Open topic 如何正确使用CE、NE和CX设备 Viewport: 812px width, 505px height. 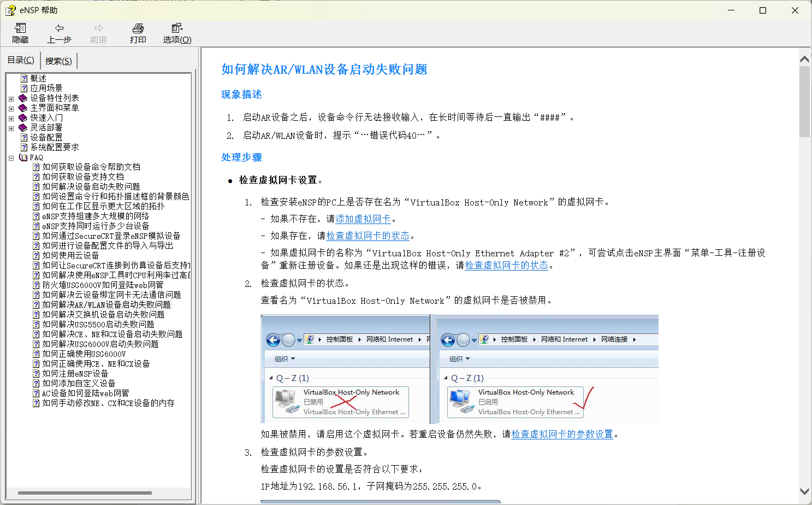(96, 363)
